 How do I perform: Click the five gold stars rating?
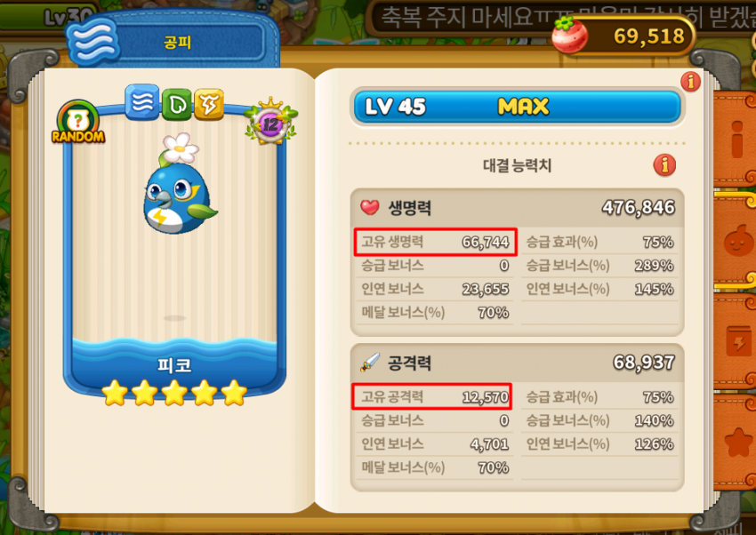(x=174, y=393)
